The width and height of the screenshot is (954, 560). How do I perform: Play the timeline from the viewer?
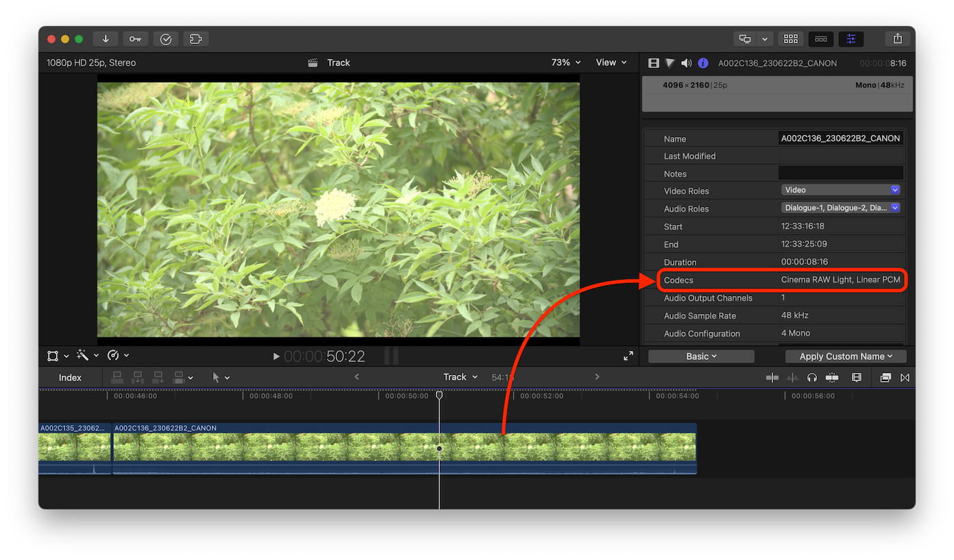point(276,356)
